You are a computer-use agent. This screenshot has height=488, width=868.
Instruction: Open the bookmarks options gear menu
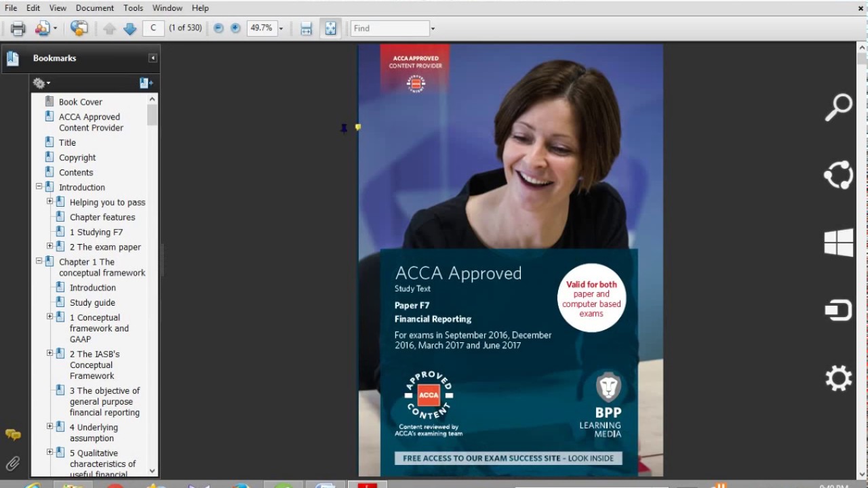pos(41,83)
